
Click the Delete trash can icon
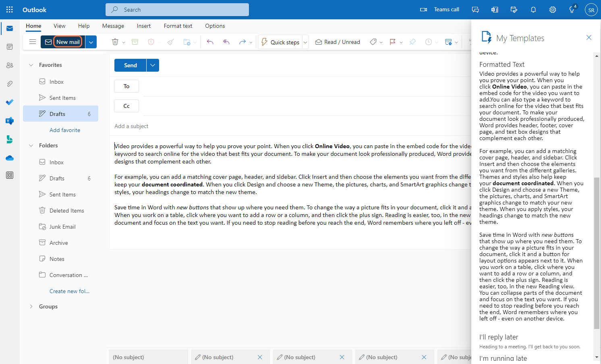(x=115, y=42)
